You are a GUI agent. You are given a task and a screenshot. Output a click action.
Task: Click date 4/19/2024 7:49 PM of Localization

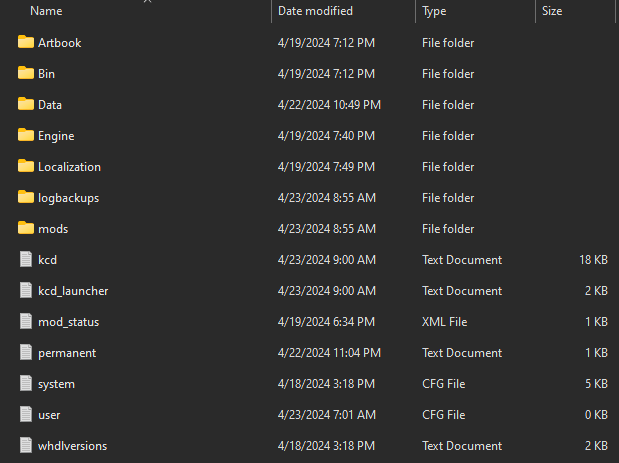[326, 167]
